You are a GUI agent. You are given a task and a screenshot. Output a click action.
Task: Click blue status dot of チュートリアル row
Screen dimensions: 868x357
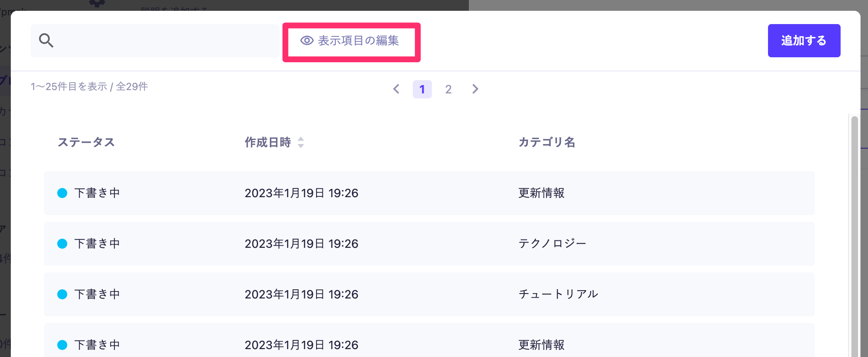click(62, 294)
